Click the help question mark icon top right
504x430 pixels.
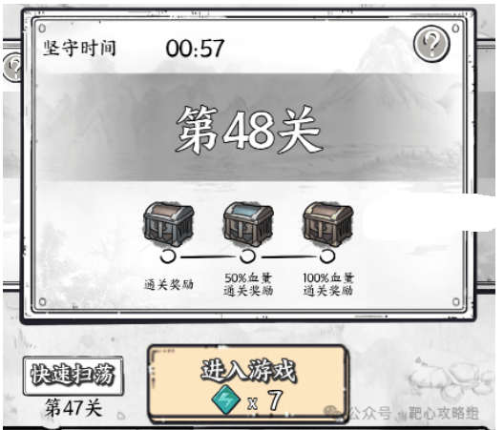coord(431,44)
